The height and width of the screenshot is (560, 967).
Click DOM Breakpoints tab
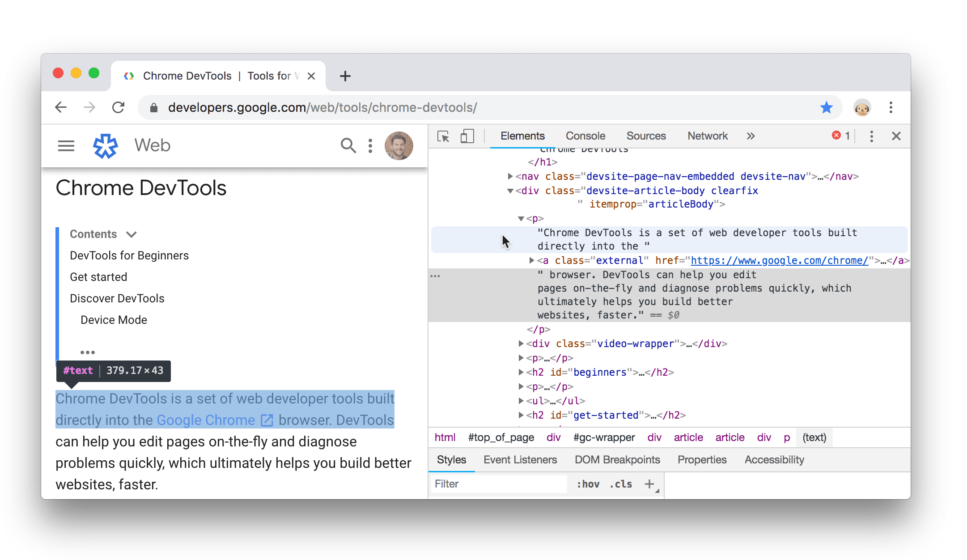click(x=617, y=458)
